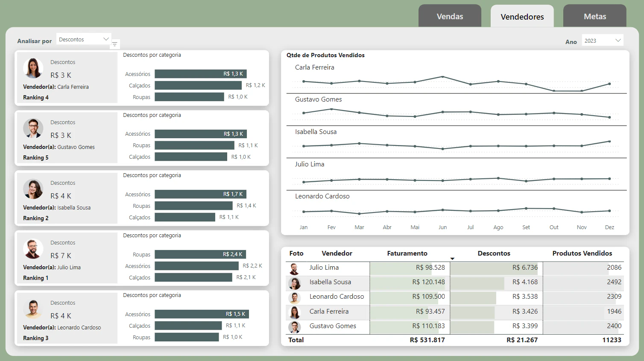Viewport: 644px width, 361px height.
Task: Click the Leonardo Cardoso label in the line chart
Action: point(322,196)
